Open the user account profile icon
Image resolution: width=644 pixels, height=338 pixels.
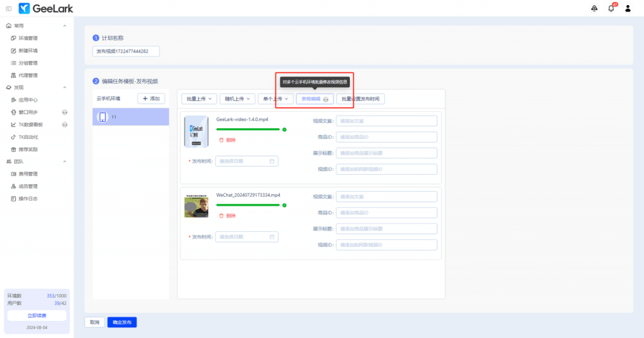[x=628, y=8]
